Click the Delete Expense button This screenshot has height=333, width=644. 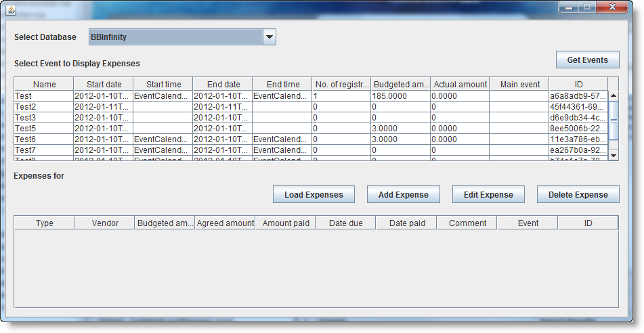578,195
